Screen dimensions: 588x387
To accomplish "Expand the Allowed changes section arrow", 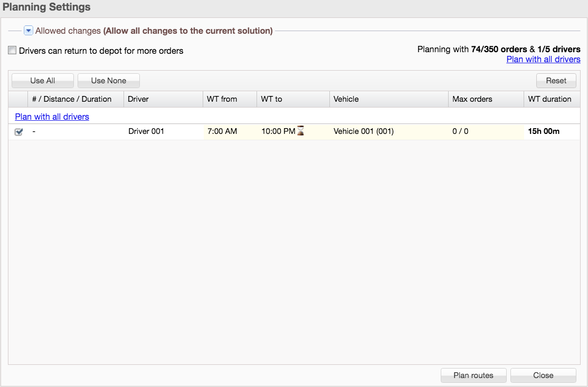I will click(x=29, y=31).
